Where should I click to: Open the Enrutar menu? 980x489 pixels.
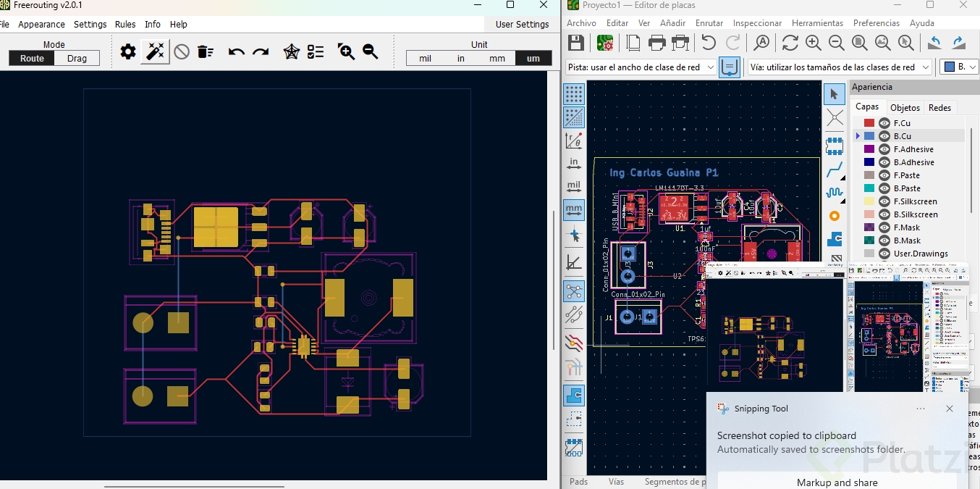[709, 23]
